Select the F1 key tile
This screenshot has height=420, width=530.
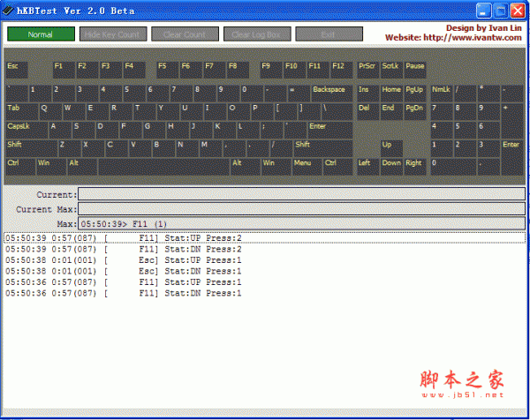[x=64, y=70]
